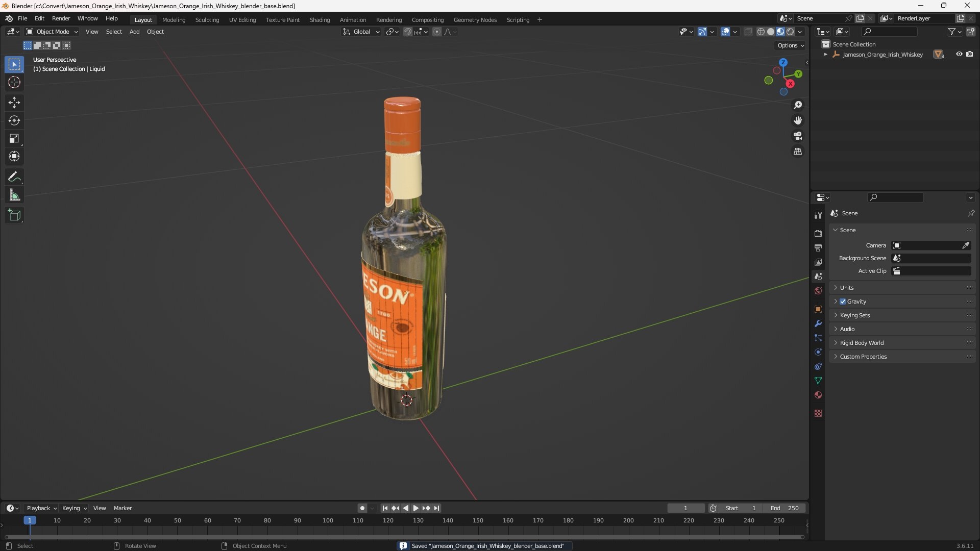Image resolution: width=980 pixels, height=551 pixels.
Task: Select the Cursor tool in the toolbar
Action: pyautogui.click(x=14, y=82)
